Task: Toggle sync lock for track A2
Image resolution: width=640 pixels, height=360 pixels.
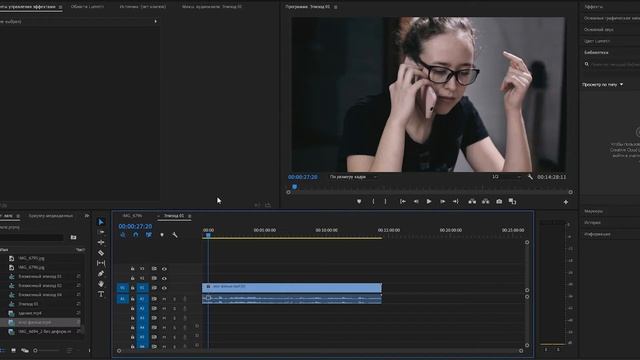Action: 154,309
